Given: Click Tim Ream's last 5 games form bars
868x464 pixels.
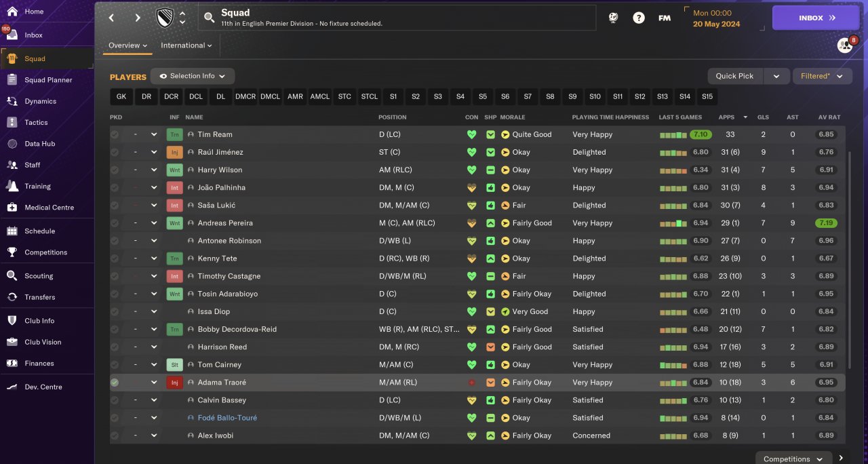Looking at the screenshot, I should (x=673, y=135).
